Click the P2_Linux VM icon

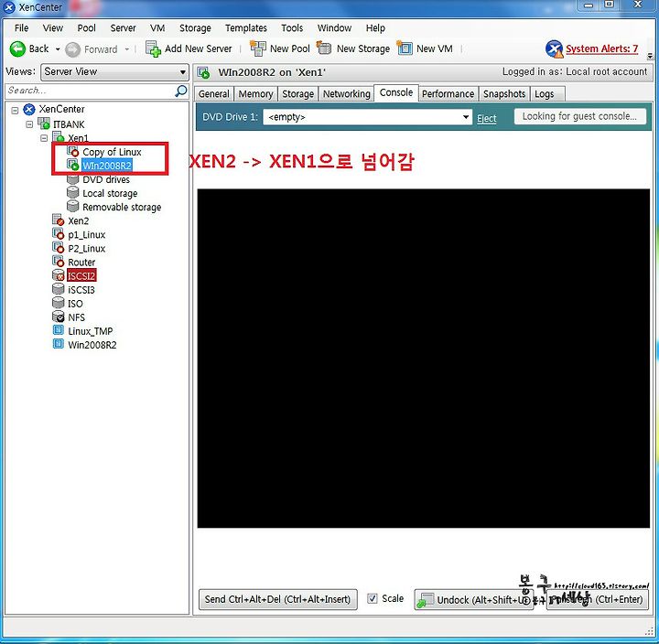[x=58, y=247]
